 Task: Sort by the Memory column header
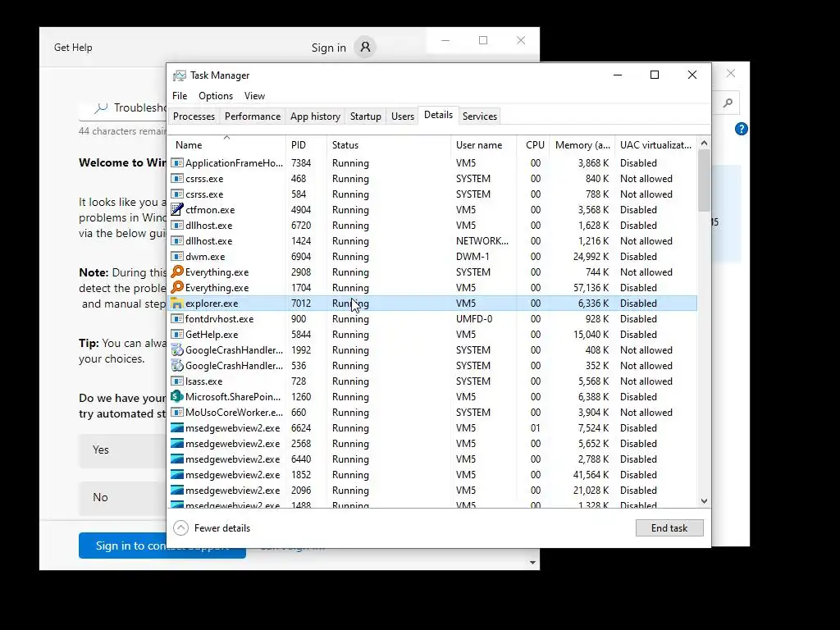click(582, 144)
